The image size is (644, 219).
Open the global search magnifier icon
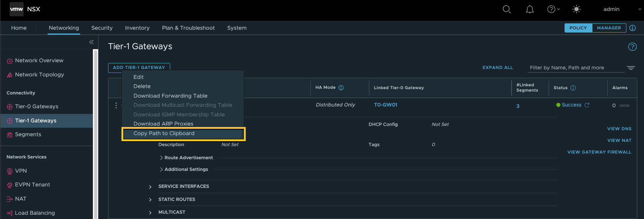click(x=507, y=10)
